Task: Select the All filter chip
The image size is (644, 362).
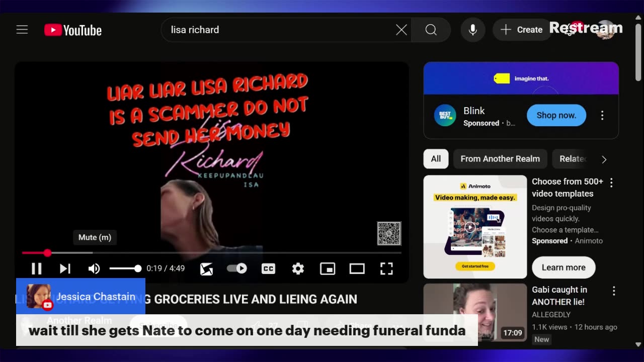Action: (x=436, y=159)
